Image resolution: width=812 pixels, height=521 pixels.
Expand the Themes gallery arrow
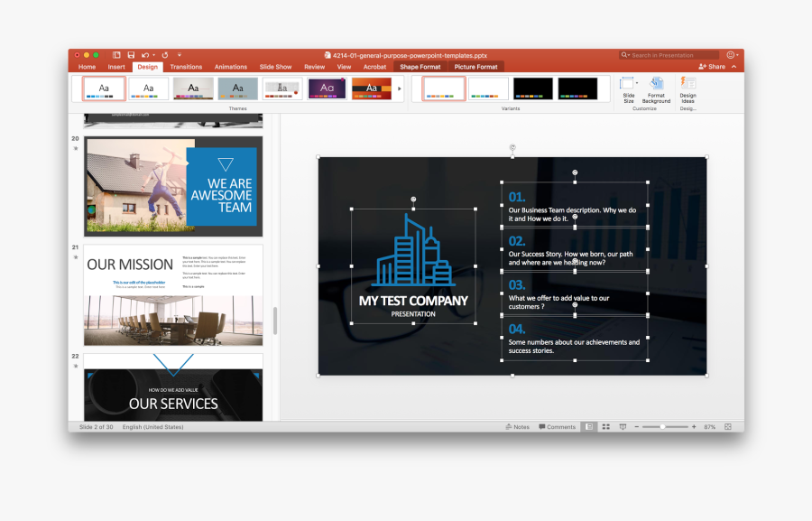click(x=400, y=88)
